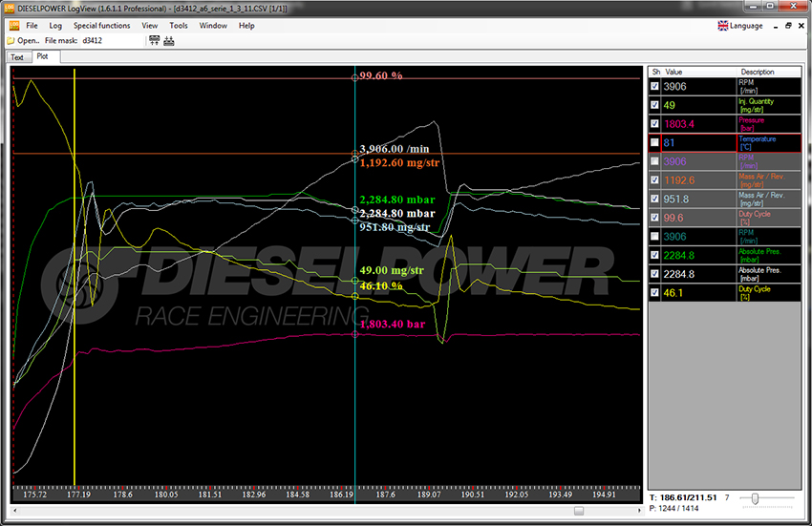Adjust the zoom slider handle near T value

755,498
